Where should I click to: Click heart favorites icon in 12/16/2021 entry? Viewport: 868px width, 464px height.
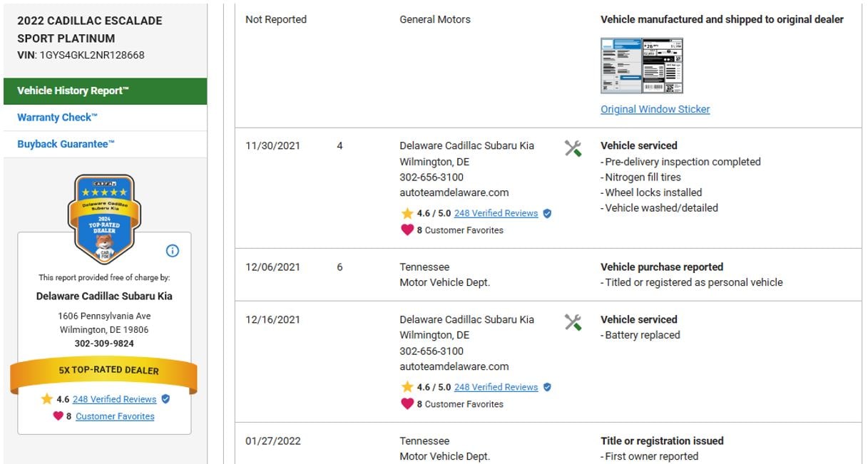407,404
